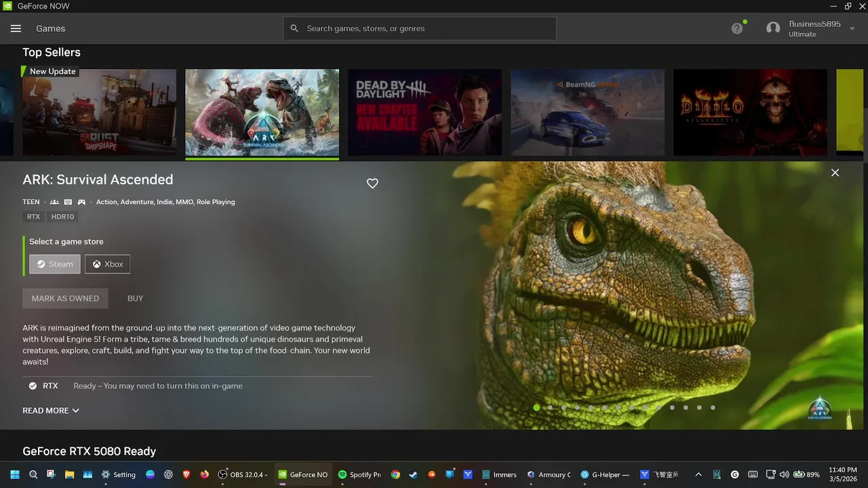Image resolution: width=868 pixels, height=488 pixels.
Task: Open Steam from the taskbar
Action: click(x=413, y=474)
